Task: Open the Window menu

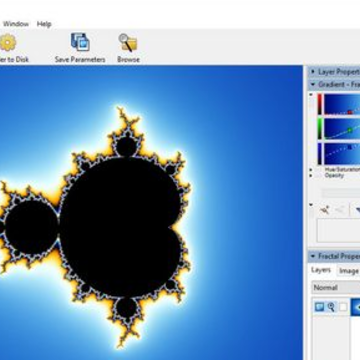Action: pos(16,24)
